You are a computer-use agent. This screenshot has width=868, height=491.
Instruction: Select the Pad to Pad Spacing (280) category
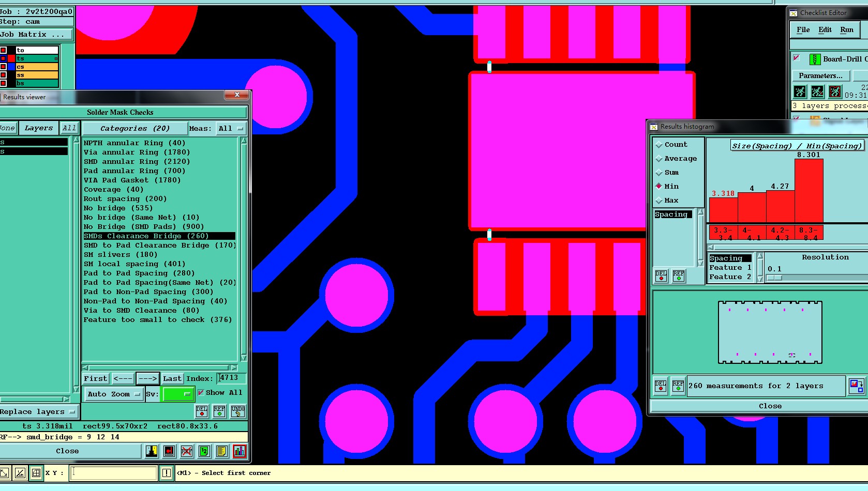[139, 273]
